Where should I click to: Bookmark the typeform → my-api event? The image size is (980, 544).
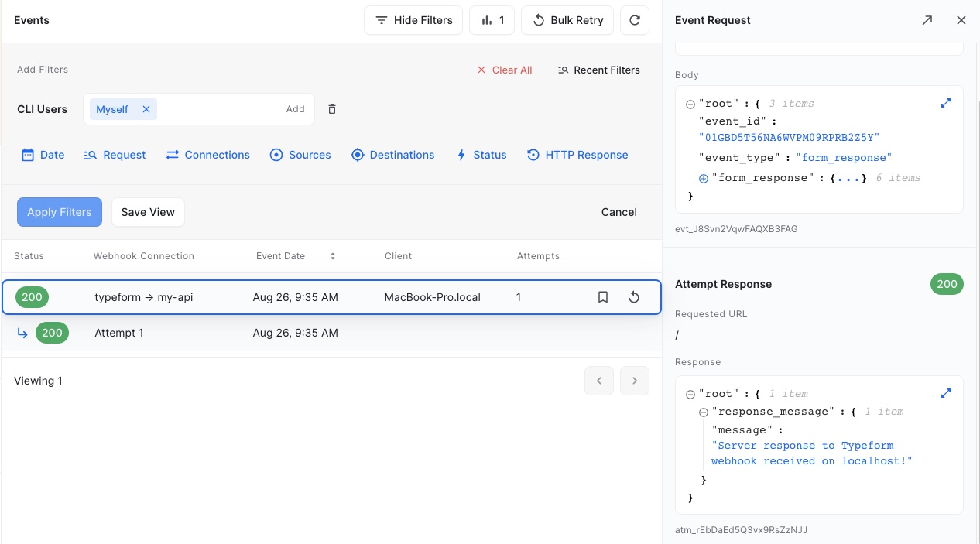click(603, 297)
